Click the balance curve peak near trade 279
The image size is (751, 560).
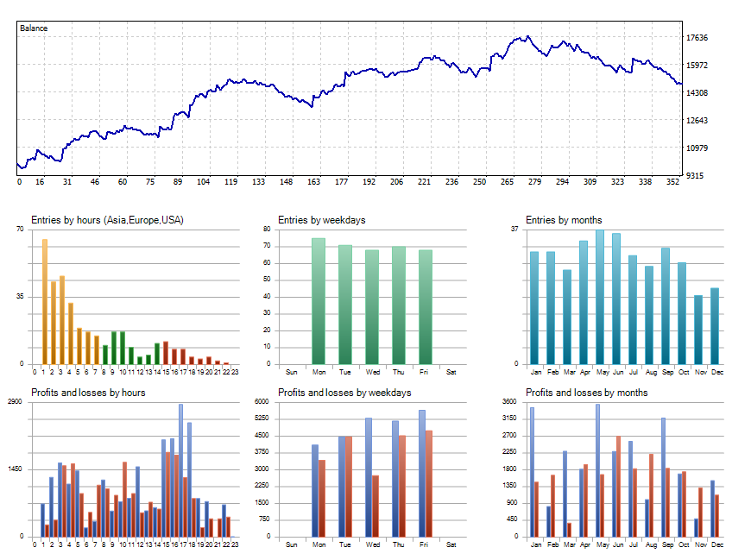[x=527, y=36]
